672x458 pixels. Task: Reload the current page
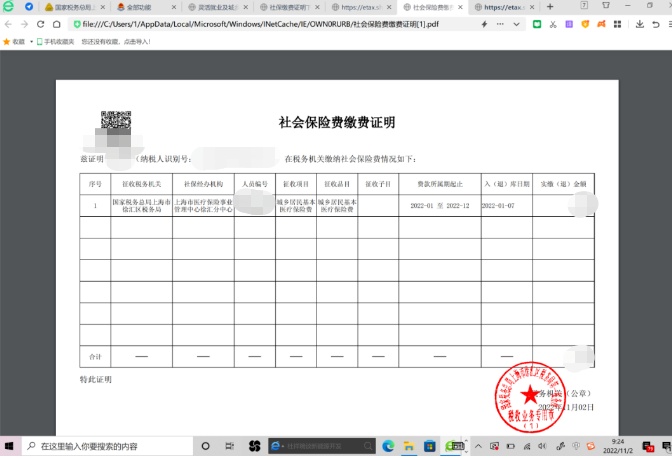pos(41,24)
